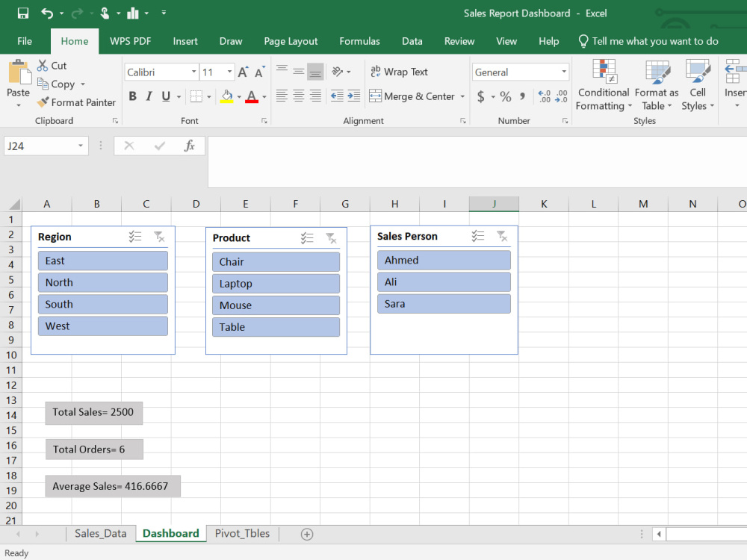Add a new sheet with plus icon
747x560 pixels.
pyautogui.click(x=307, y=535)
